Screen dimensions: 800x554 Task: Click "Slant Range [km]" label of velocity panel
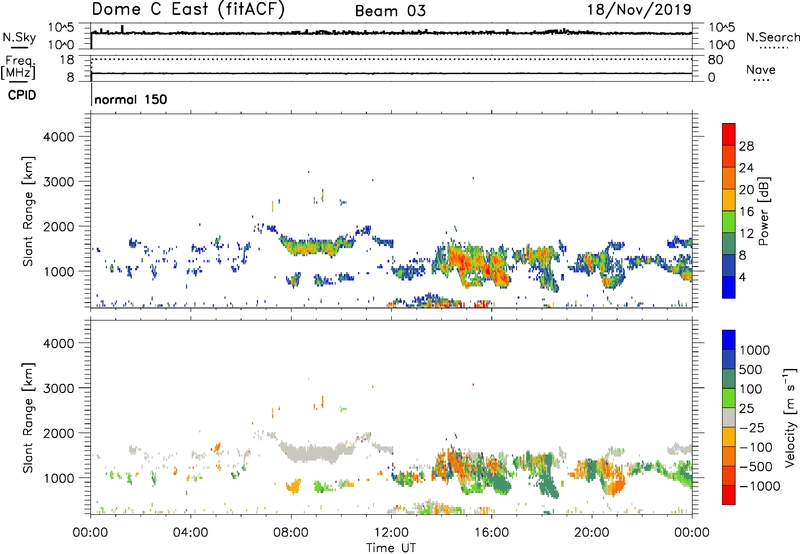[x=28, y=417]
